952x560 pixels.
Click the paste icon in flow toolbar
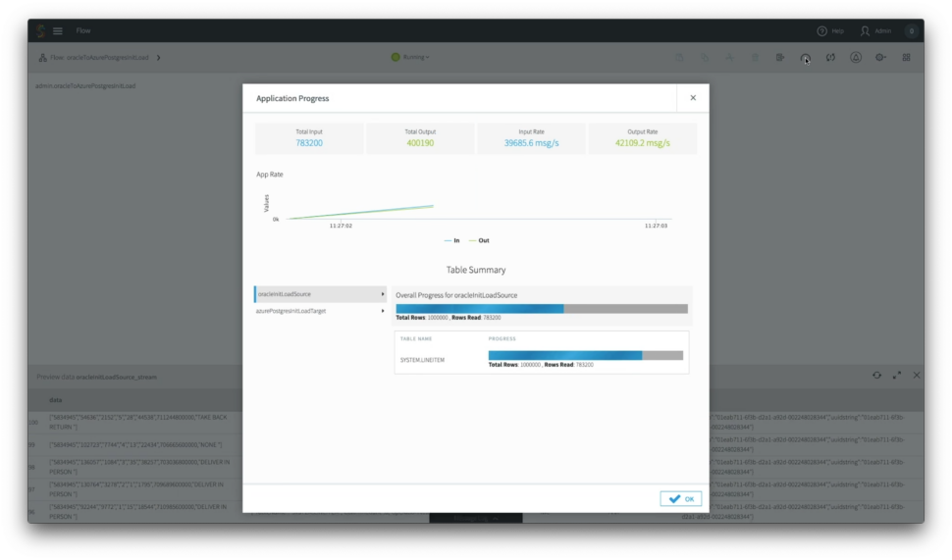click(x=679, y=58)
